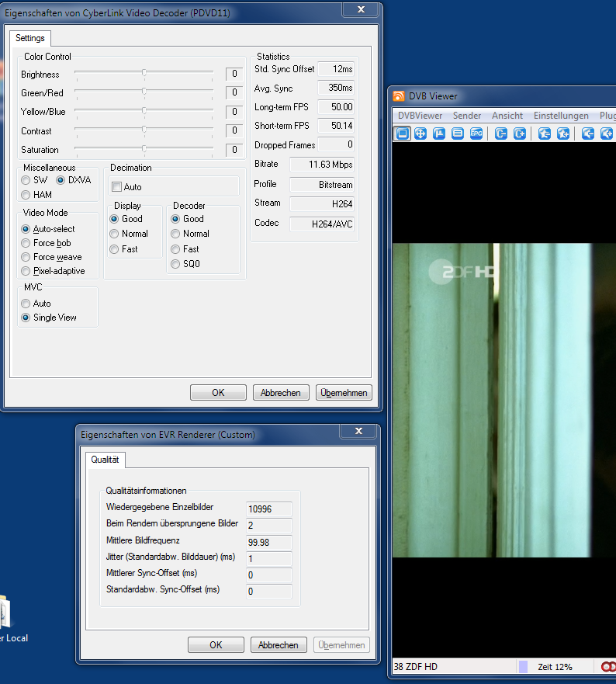Toggle the display window mode icon in DVB Viewer

[x=402, y=134]
